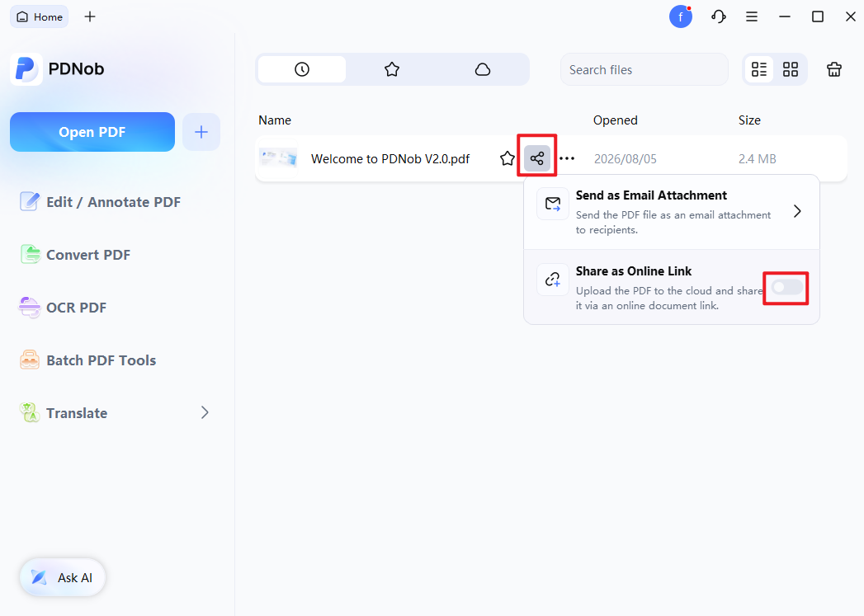The height and width of the screenshot is (616, 864).
Task: Focus the Search files field
Action: [644, 70]
